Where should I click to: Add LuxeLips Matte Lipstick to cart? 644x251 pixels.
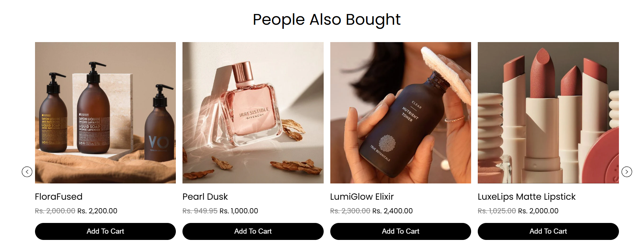[x=548, y=231]
